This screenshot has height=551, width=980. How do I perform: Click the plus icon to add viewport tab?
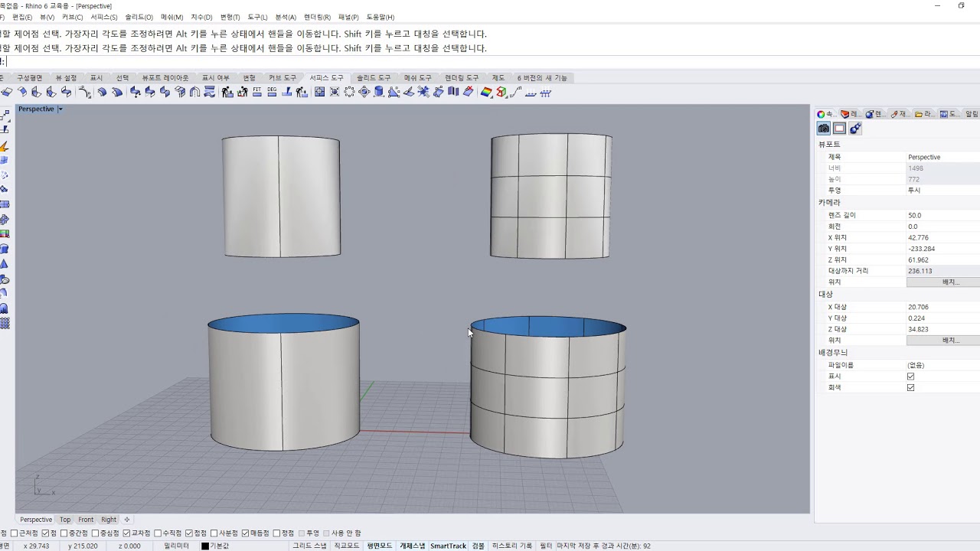(127, 520)
